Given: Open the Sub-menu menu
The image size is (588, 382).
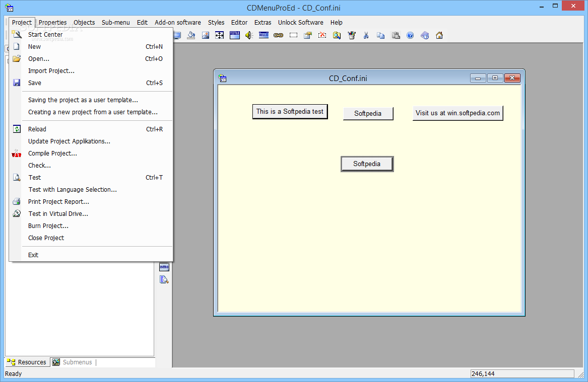Looking at the screenshot, I should click(x=115, y=23).
